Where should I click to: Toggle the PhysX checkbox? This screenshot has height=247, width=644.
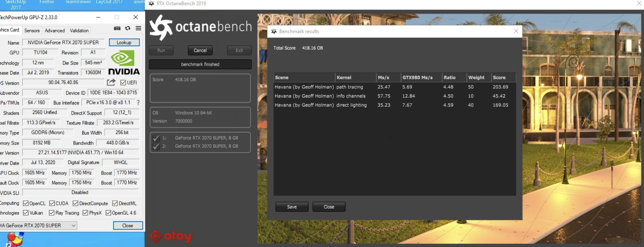pyautogui.click(x=85, y=213)
